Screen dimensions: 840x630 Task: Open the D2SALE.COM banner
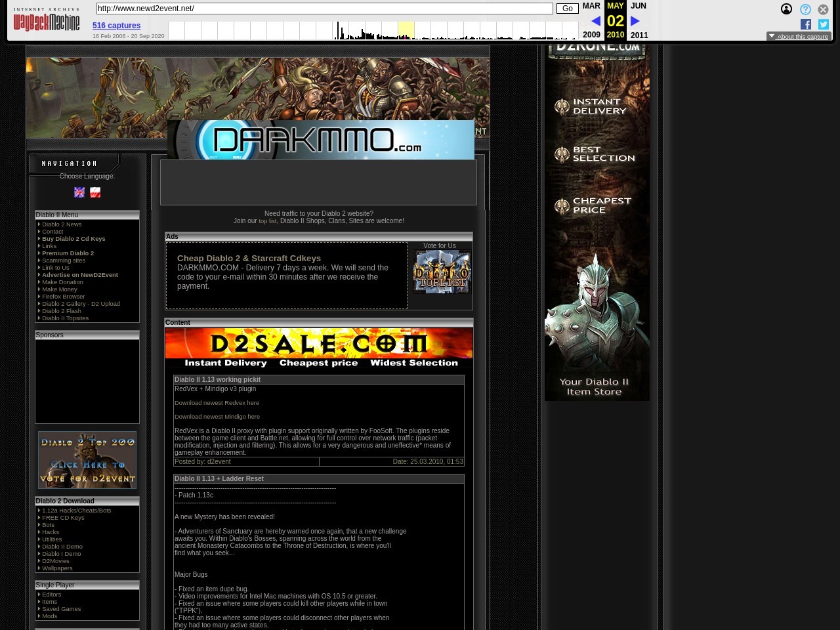pos(318,348)
